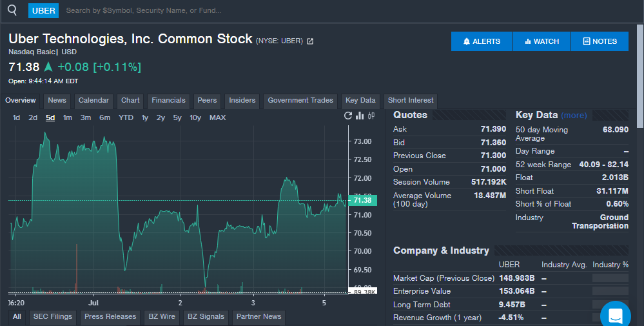Filter news by Partner News
The height and width of the screenshot is (326, 644).
tap(259, 317)
